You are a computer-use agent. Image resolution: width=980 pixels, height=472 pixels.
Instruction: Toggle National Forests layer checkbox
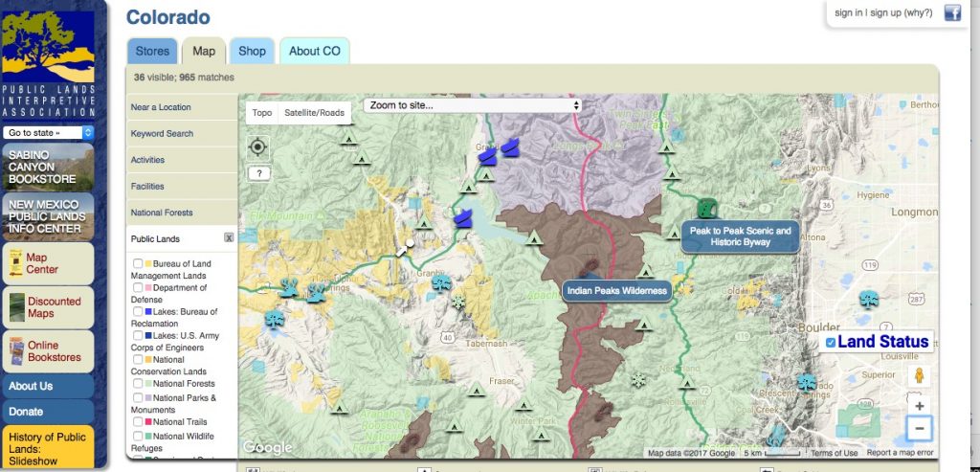(138, 383)
